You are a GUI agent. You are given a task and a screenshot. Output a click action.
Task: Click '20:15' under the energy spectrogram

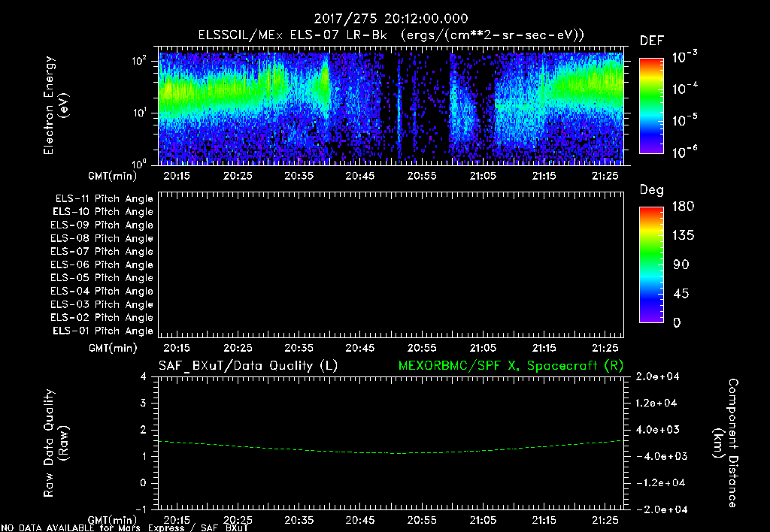click(x=177, y=176)
